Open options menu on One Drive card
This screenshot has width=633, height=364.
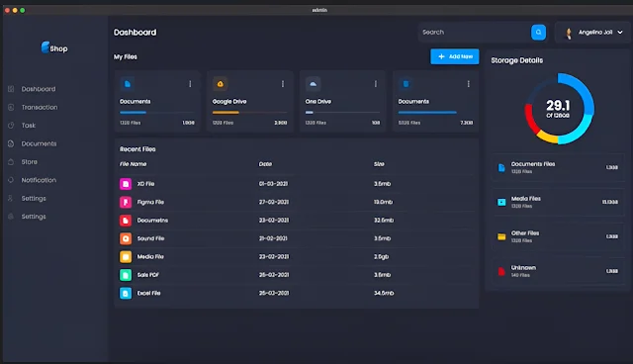tap(376, 84)
